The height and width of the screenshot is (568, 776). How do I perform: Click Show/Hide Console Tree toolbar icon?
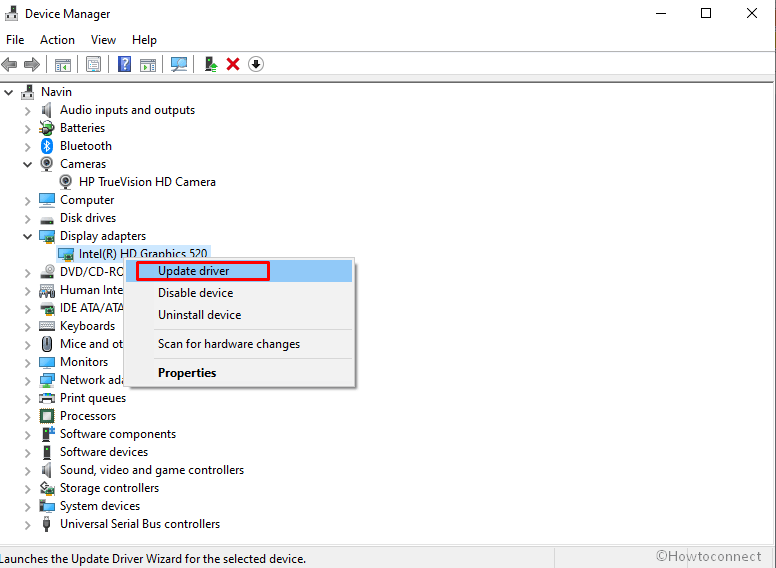coord(63,64)
